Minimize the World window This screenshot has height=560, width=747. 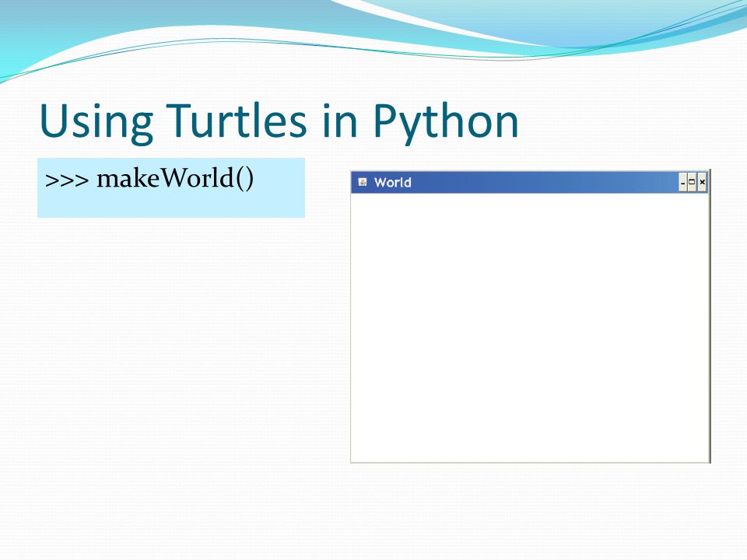coord(683,182)
